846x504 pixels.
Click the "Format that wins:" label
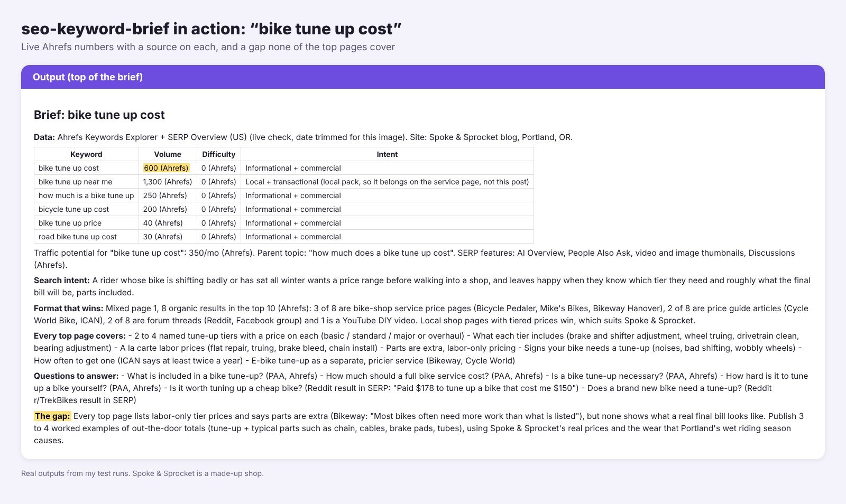click(69, 309)
